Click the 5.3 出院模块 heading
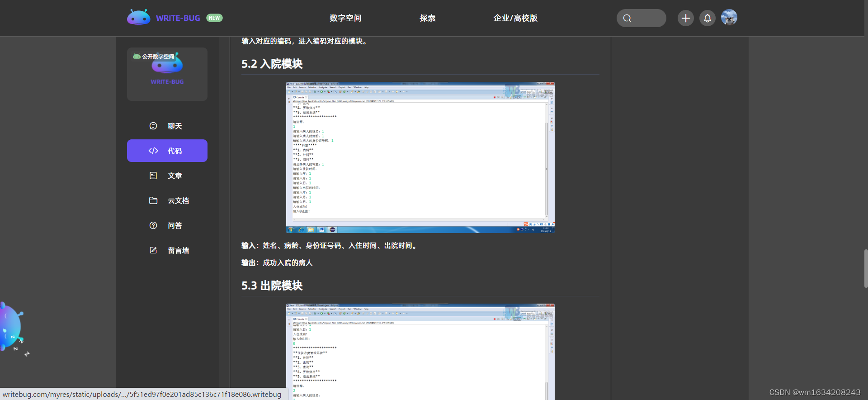This screenshot has width=868, height=400. click(272, 286)
